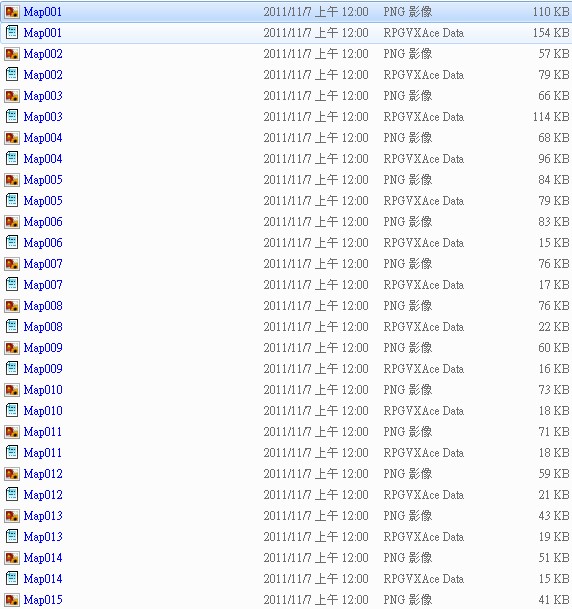Screen dimensions: 572x609
Task: Select the Map003 RPGVXAce Data icon
Action: (x=12, y=117)
